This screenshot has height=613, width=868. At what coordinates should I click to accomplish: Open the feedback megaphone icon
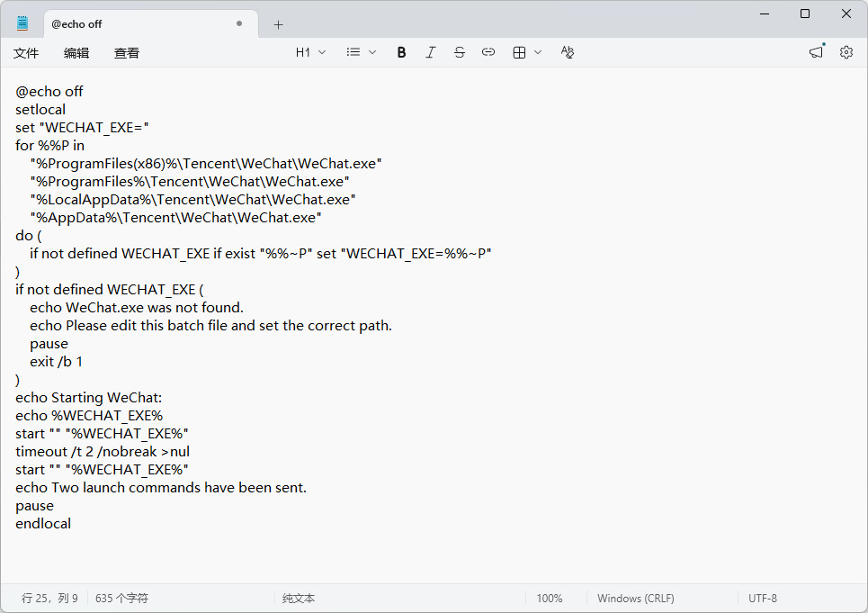pyautogui.click(x=816, y=52)
